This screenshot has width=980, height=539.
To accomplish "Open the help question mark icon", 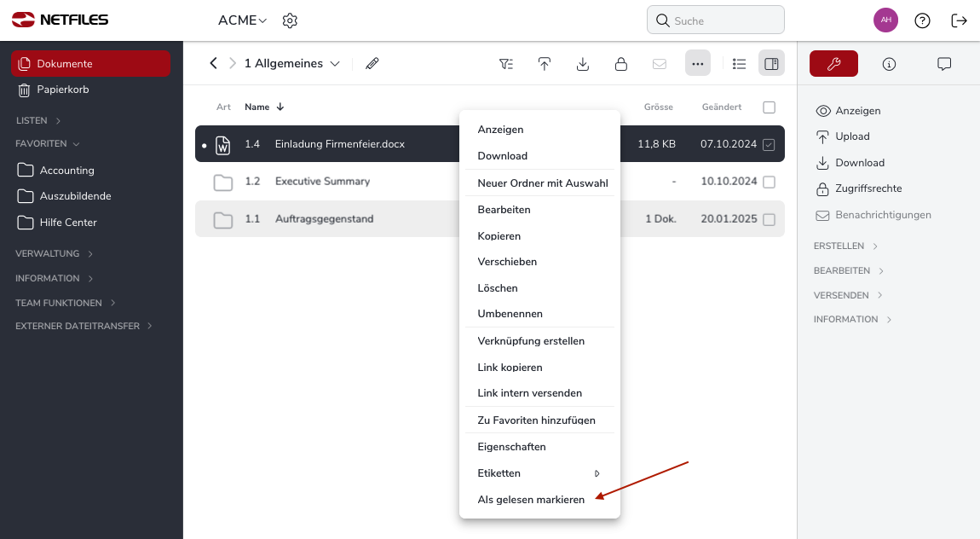I will (x=922, y=20).
